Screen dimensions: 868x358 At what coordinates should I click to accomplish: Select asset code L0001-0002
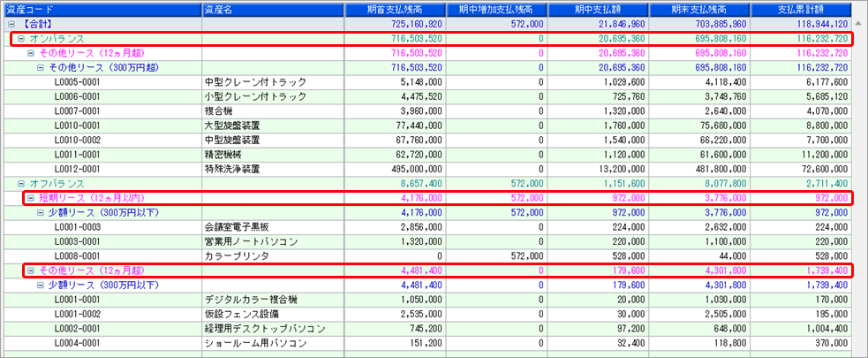pyautogui.click(x=78, y=314)
